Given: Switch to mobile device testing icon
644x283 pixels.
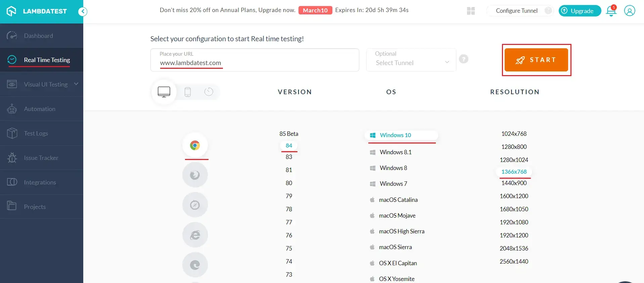Looking at the screenshot, I should pos(188,92).
